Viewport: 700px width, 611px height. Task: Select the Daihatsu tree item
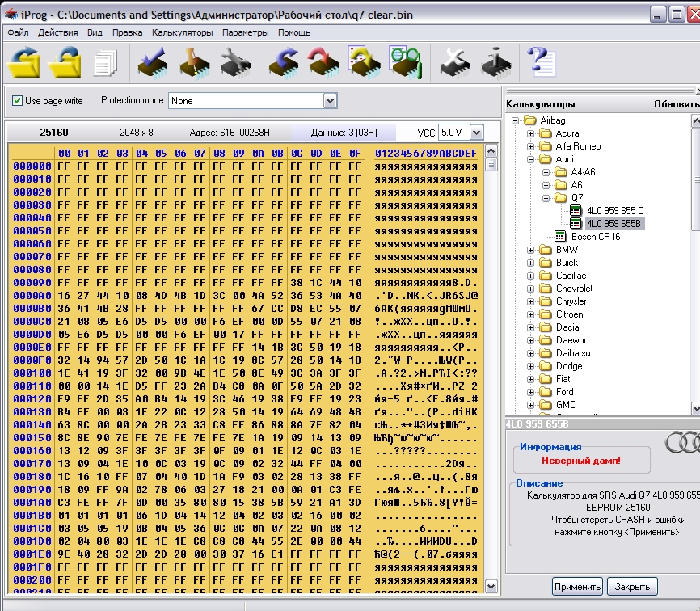click(573, 353)
